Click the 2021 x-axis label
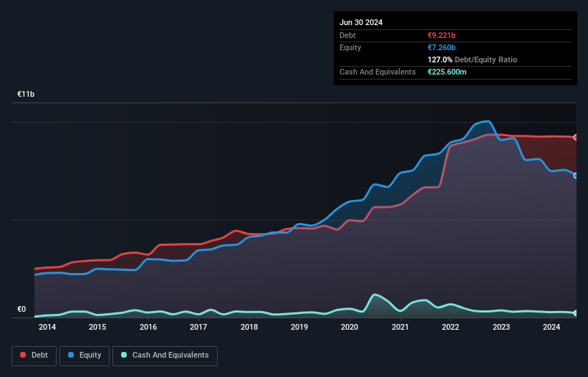Viewport: 588px width, 377px height. [x=400, y=327]
